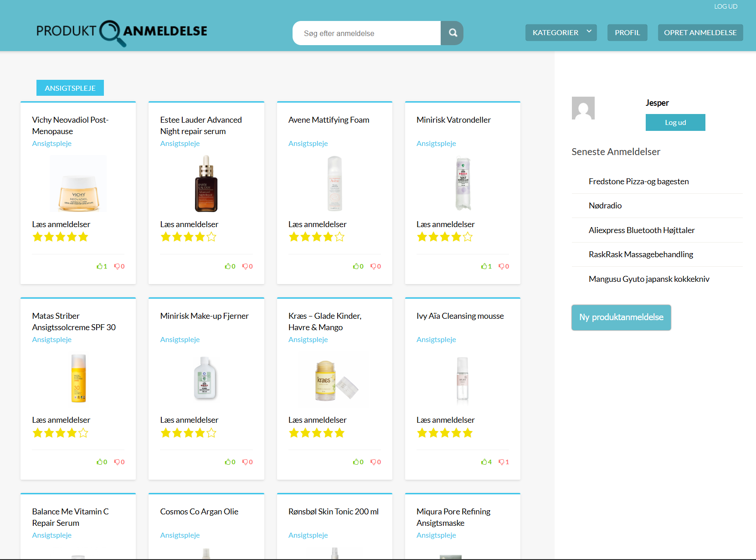Click Jesper's profile avatar icon
The image size is (756, 560).
583,108
